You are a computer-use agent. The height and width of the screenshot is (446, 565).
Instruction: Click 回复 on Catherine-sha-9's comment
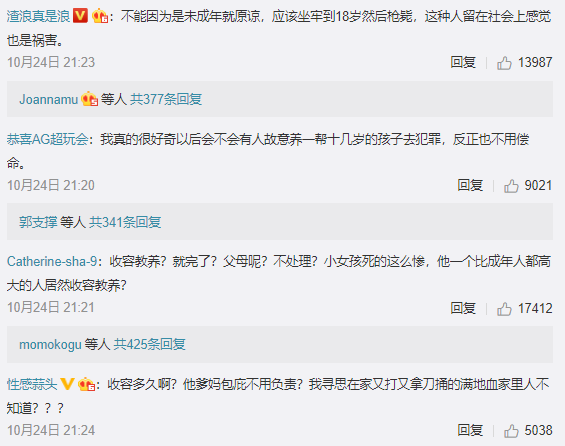463,308
